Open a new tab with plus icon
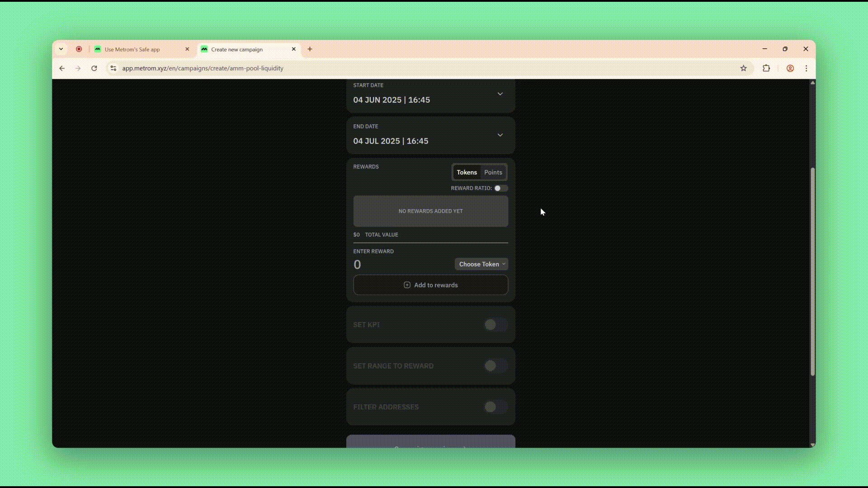Viewport: 868px width, 488px height. (x=310, y=49)
